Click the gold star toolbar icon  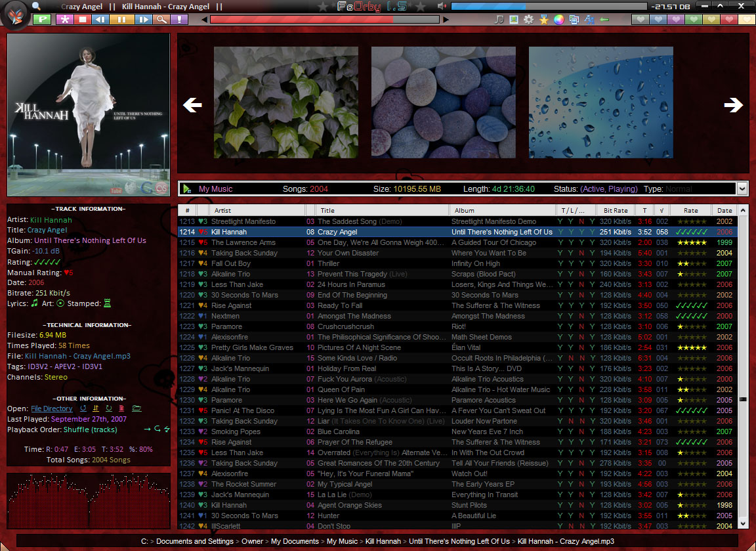click(x=544, y=20)
